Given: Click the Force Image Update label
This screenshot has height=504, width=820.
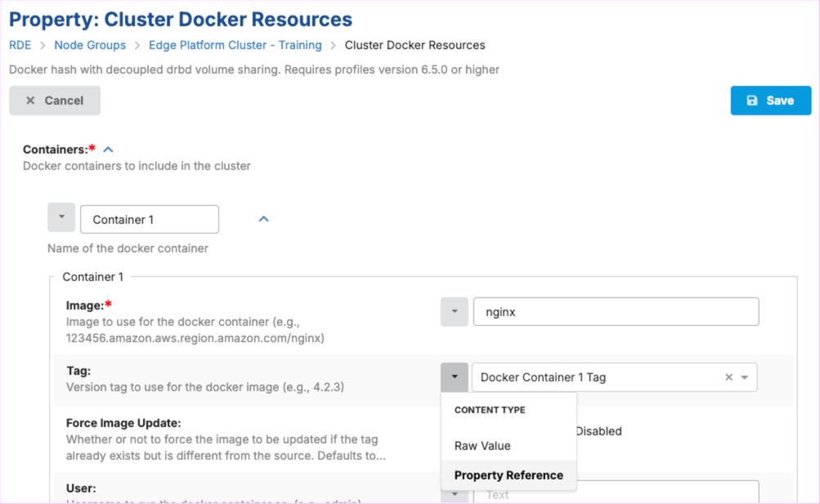Looking at the screenshot, I should click(123, 422).
